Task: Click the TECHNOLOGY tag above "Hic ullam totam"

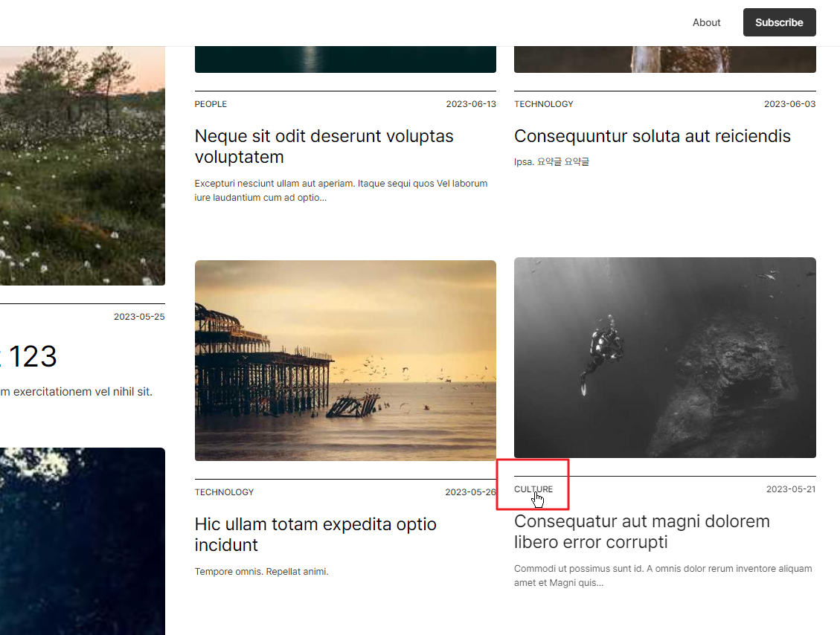Action: pos(224,492)
